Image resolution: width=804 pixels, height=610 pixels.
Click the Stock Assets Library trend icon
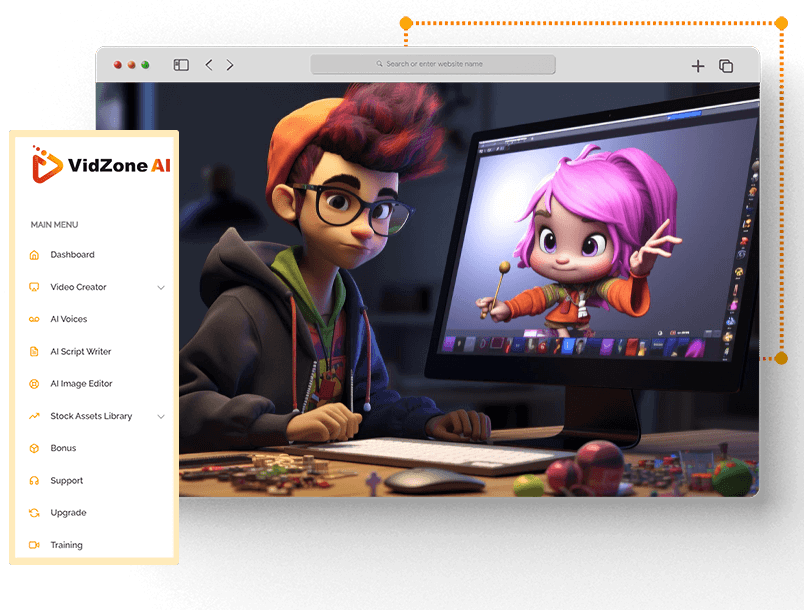[34, 416]
